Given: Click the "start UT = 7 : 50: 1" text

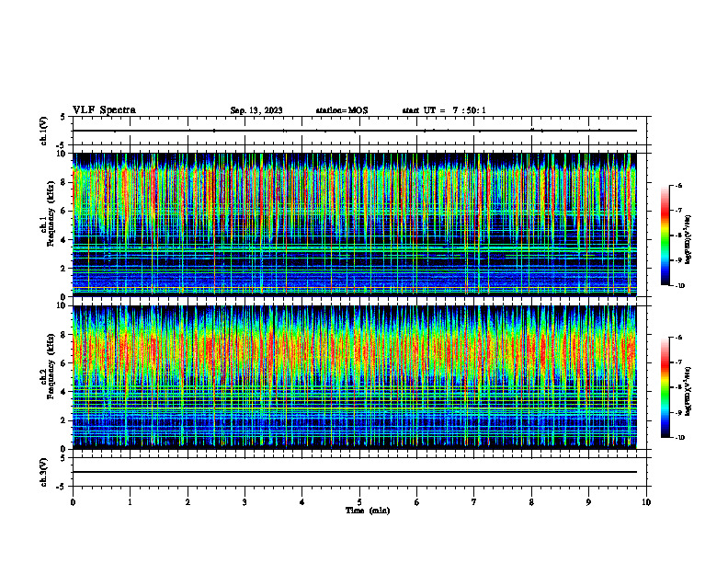Looking at the screenshot, I should (x=444, y=110).
